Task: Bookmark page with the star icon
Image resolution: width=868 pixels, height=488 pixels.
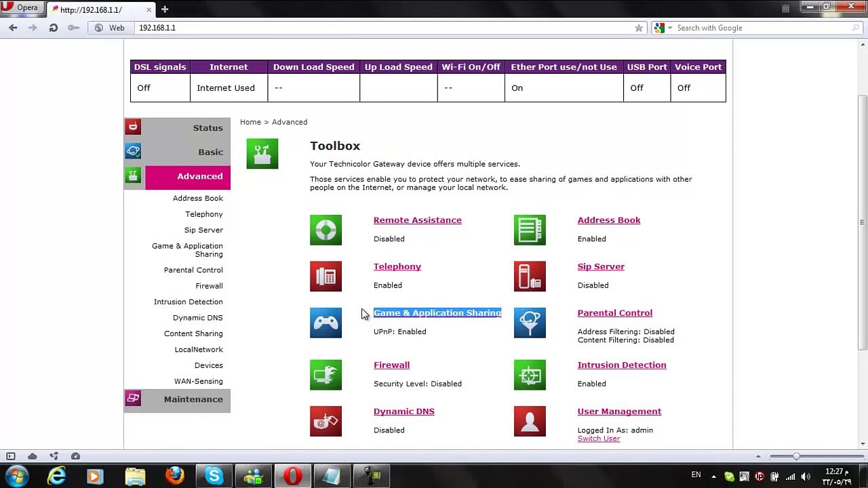Action: coord(638,28)
